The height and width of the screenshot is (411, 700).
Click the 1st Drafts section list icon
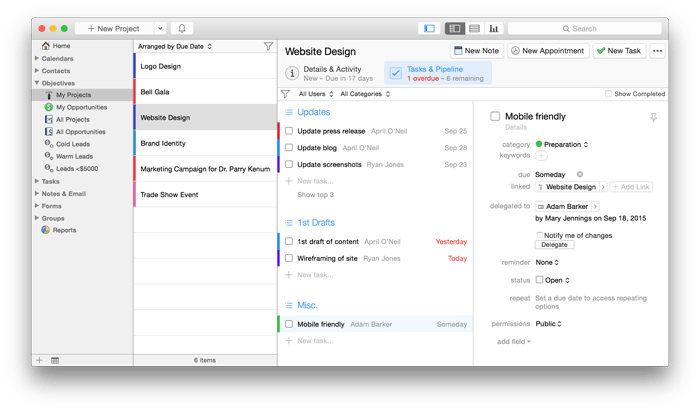(289, 223)
